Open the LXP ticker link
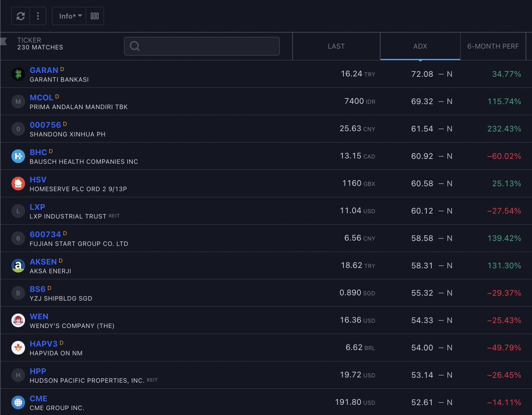This screenshot has height=415, width=532. [x=37, y=207]
